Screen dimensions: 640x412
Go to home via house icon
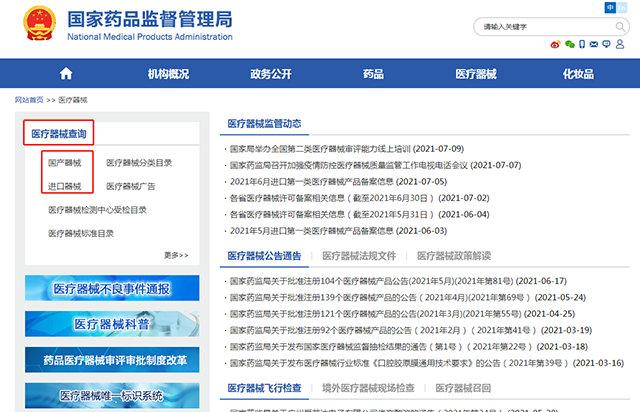66,73
